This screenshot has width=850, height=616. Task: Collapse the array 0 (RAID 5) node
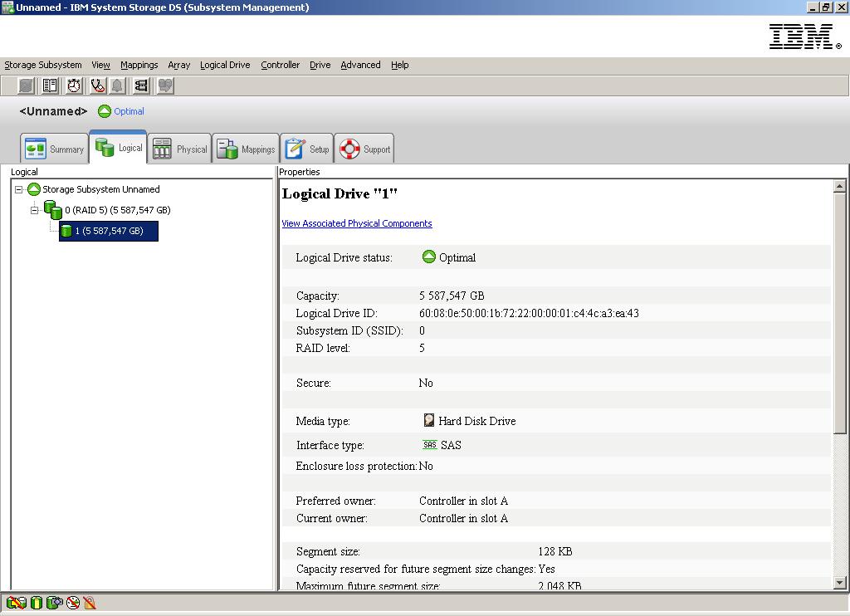pos(35,210)
